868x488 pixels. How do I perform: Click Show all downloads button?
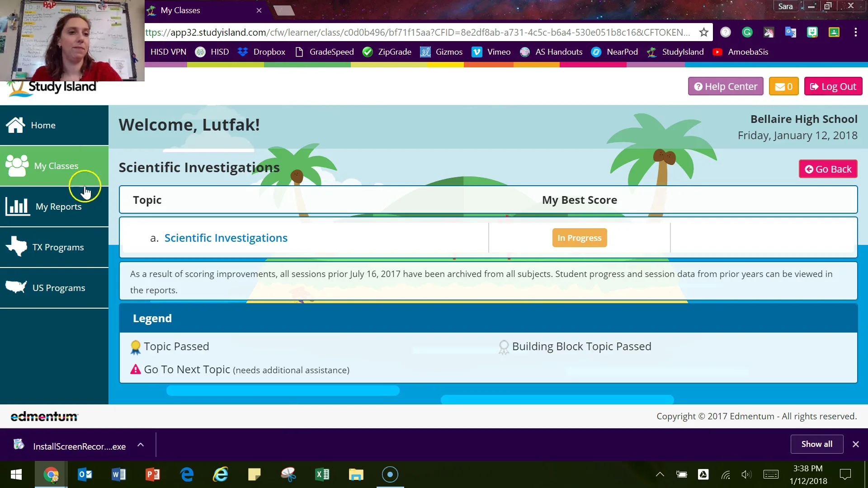816,444
